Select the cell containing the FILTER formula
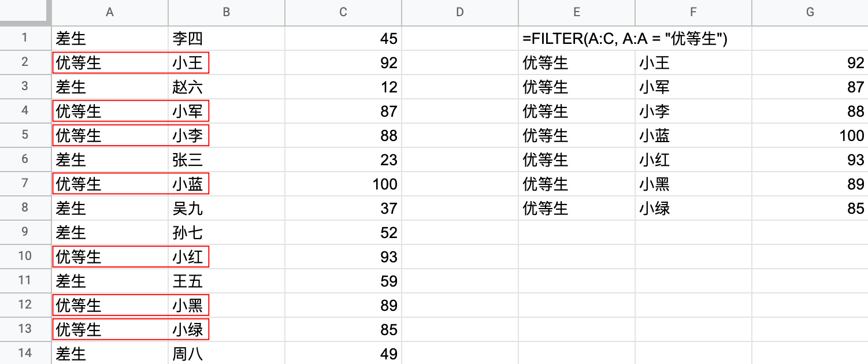868x364 pixels. coord(577,39)
